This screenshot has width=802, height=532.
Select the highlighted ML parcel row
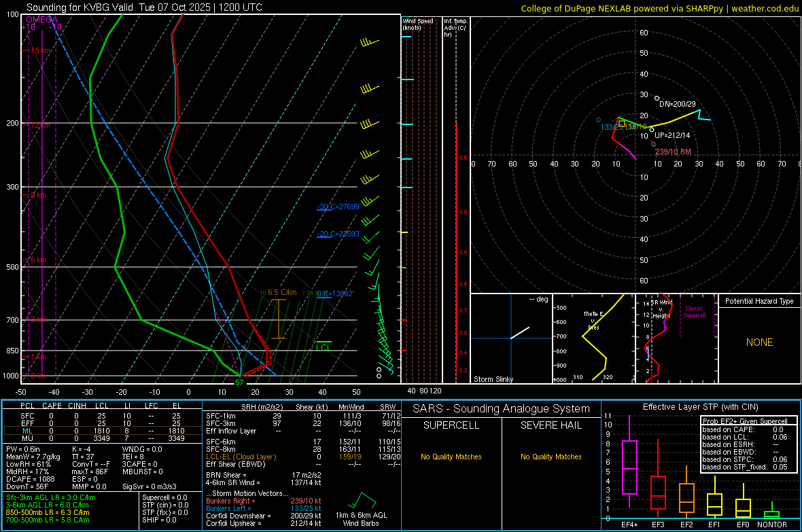(x=102, y=431)
